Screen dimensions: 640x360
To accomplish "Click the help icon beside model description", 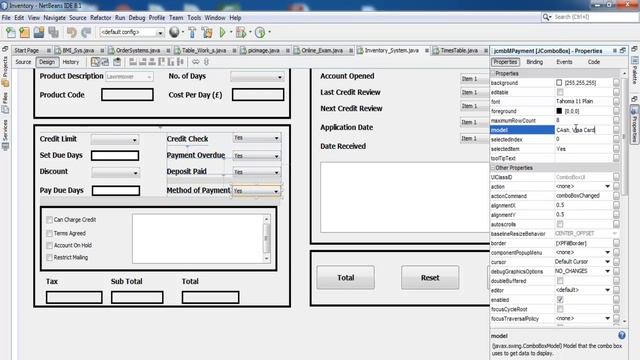I will (x=622, y=335).
